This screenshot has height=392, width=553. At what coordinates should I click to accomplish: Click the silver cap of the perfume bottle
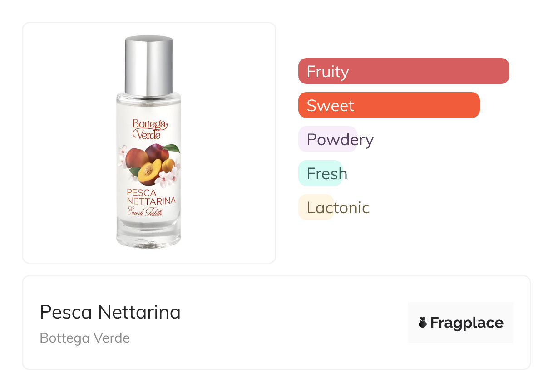149,66
